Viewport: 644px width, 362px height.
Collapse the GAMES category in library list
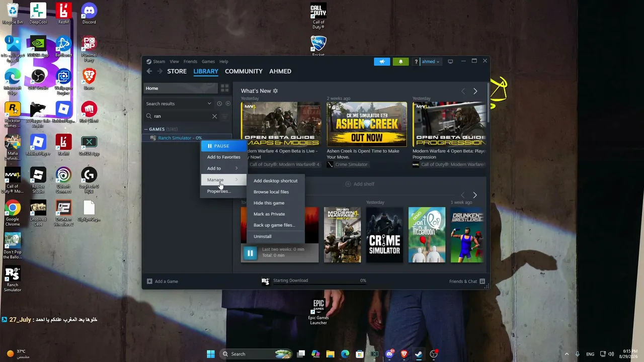coord(146,129)
